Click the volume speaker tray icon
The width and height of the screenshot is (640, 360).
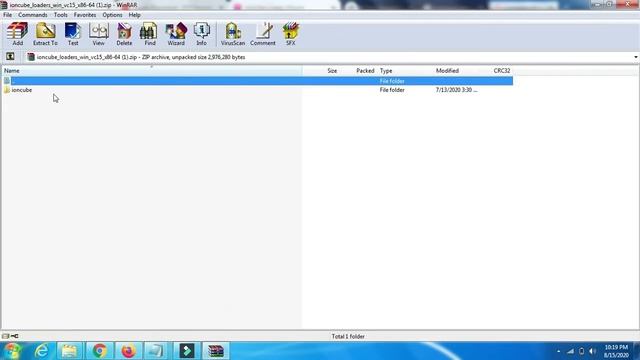tap(593, 351)
